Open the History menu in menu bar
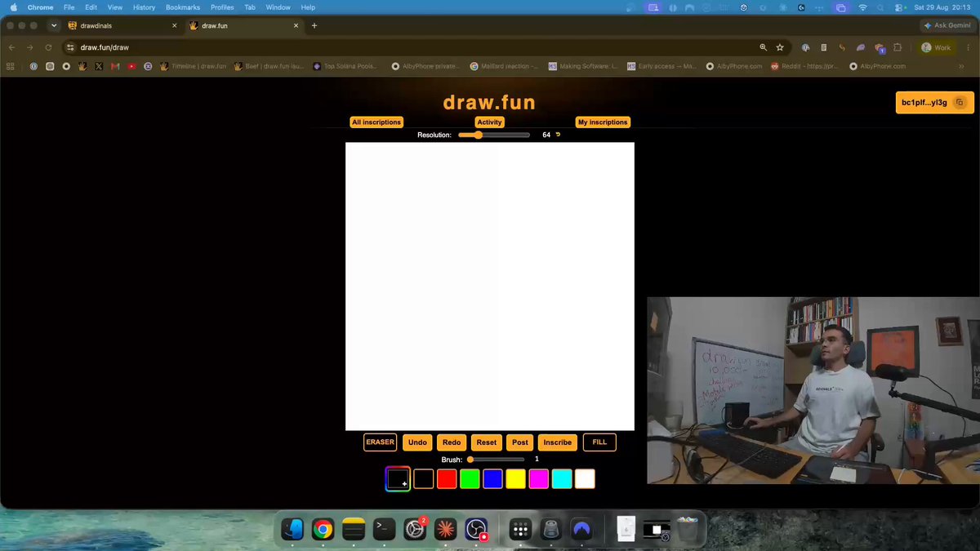The image size is (980, 551). [144, 7]
